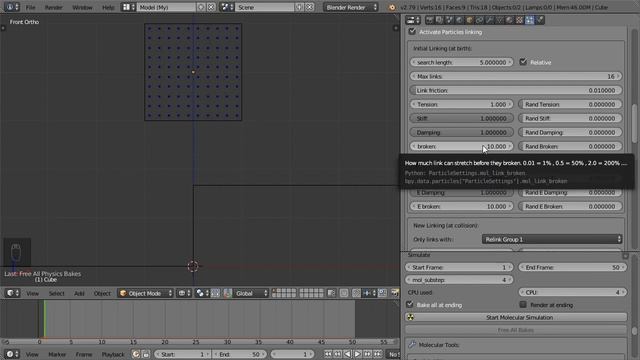Toggle proportional editing in the 3D header

(344, 293)
